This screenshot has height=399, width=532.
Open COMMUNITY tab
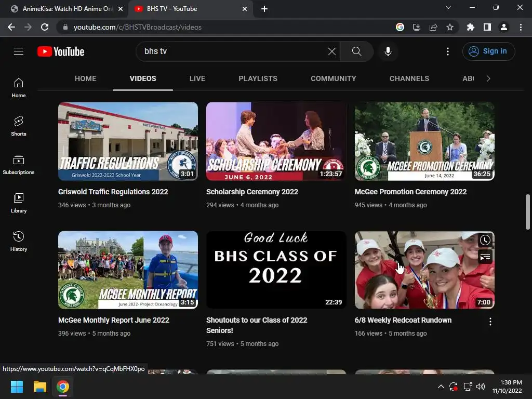click(x=334, y=79)
